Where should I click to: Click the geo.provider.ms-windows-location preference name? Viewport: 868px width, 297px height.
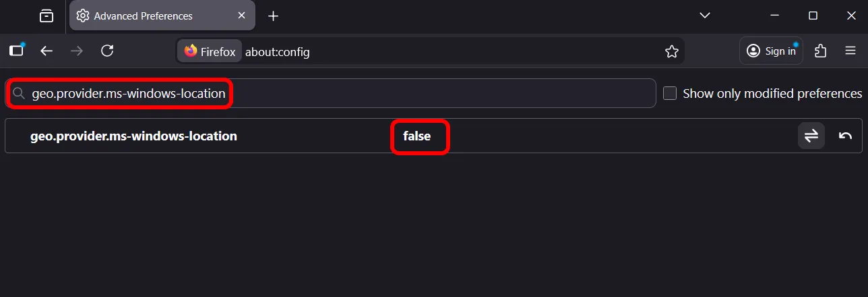(x=133, y=136)
